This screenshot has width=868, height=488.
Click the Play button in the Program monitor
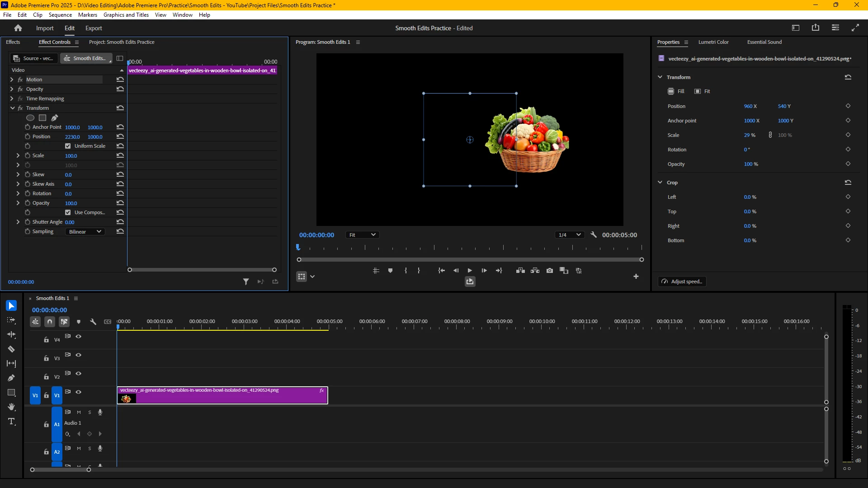coord(470,271)
